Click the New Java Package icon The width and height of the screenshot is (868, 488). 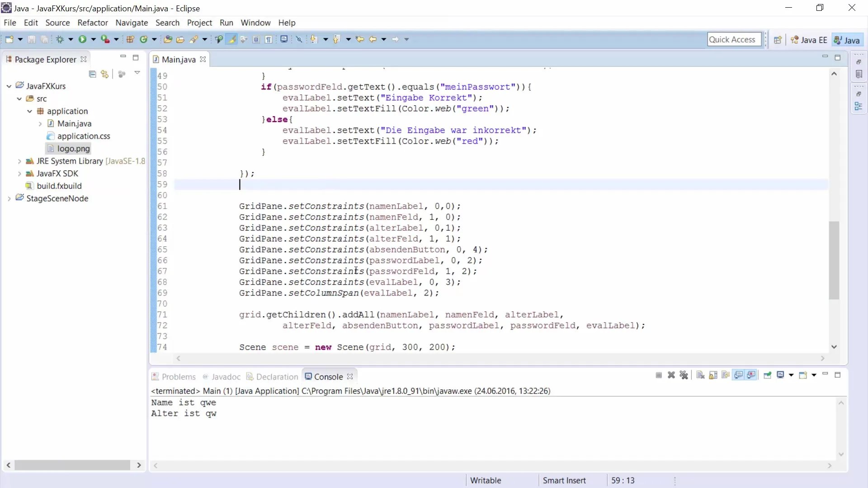point(130,39)
